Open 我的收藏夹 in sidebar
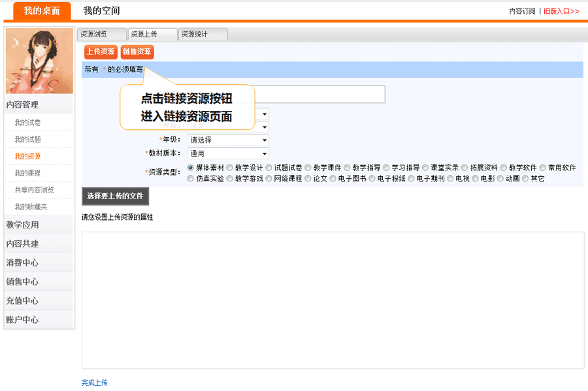Image resolution: width=588 pixels, height=391 pixels. point(31,207)
